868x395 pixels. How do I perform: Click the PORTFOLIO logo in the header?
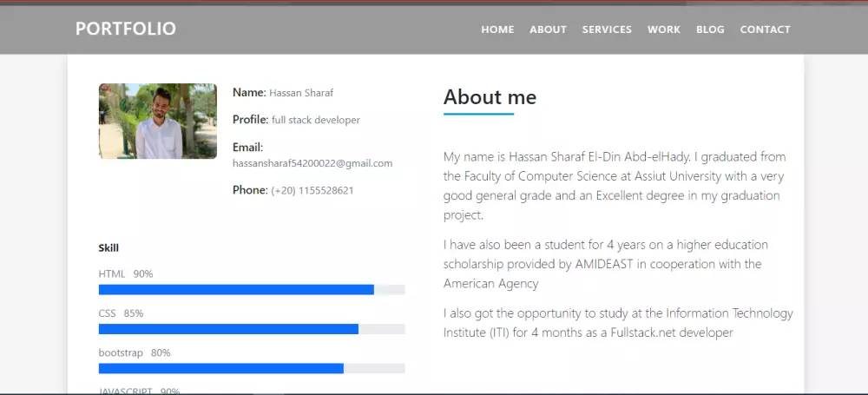pyautogui.click(x=126, y=29)
